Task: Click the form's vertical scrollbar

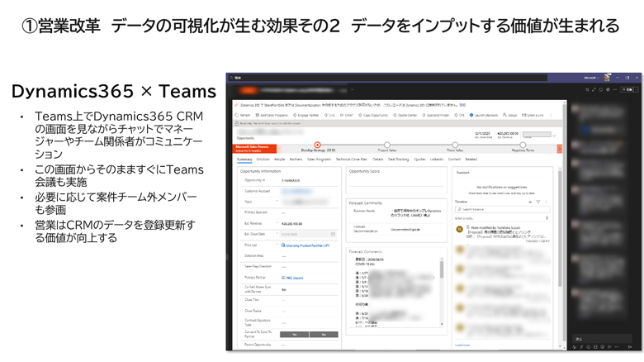Action: click(x=560, y=229)
